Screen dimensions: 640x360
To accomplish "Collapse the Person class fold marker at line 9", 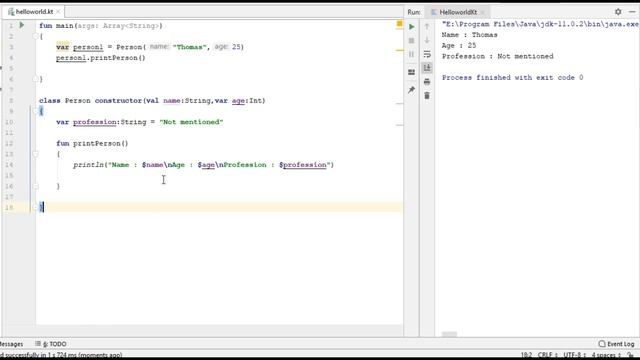I will [36, 111].
